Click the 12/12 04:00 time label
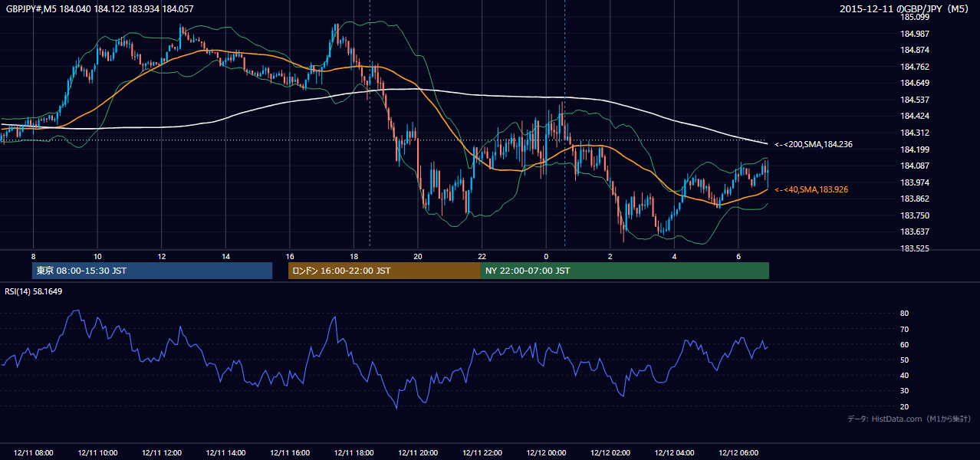 tap(674, 453)
